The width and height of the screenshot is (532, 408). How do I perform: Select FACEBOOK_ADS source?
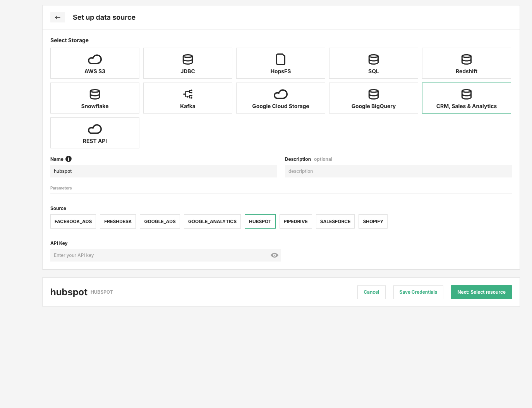(x=73, y=221)
